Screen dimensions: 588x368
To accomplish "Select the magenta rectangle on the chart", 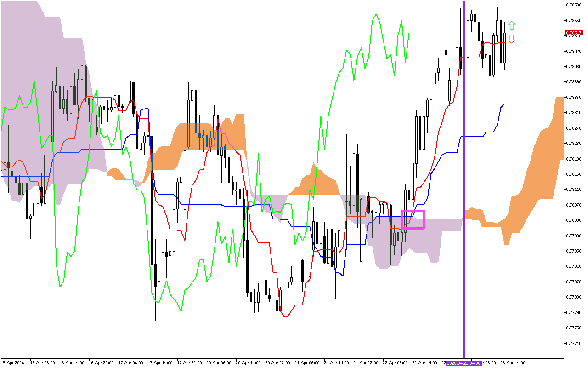I will [x=413, y=219].
